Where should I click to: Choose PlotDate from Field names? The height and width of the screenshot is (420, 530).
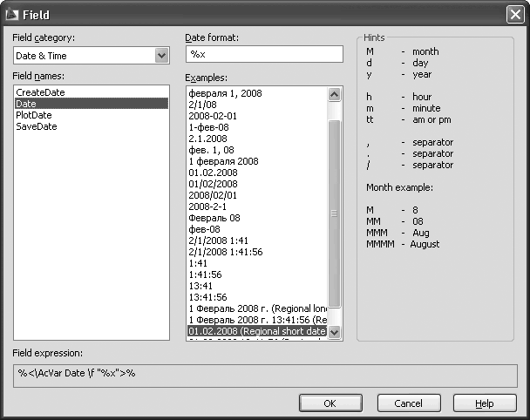click(x=36, y=115)
